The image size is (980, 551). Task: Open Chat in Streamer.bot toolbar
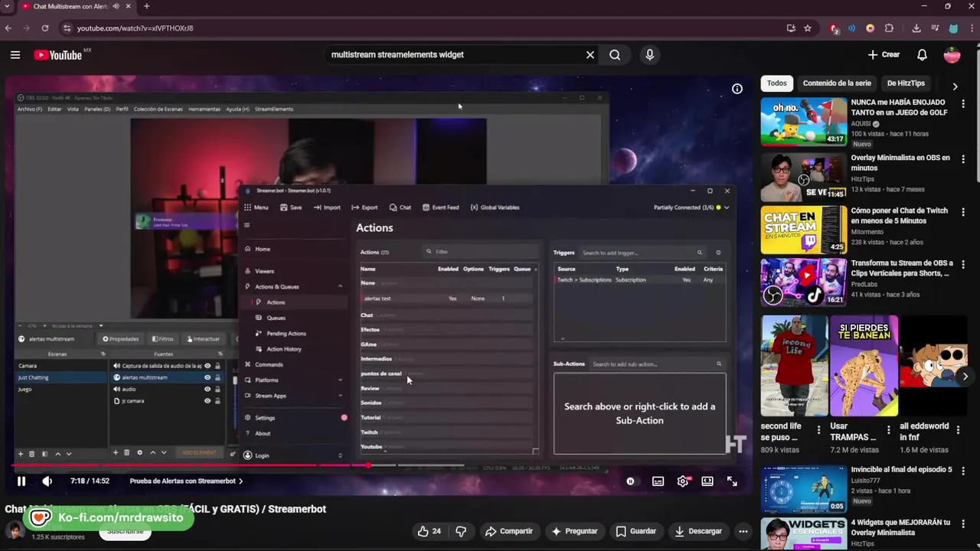[x=400, y=207]
